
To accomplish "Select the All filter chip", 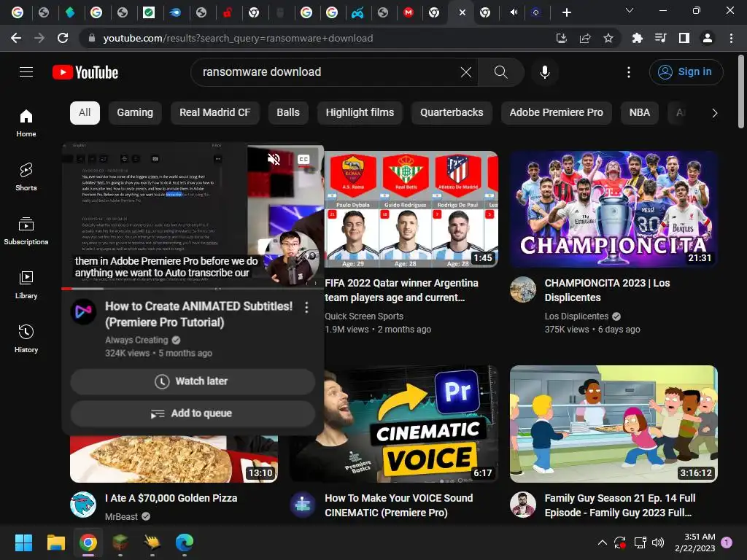I will click(x=85, y=113).
